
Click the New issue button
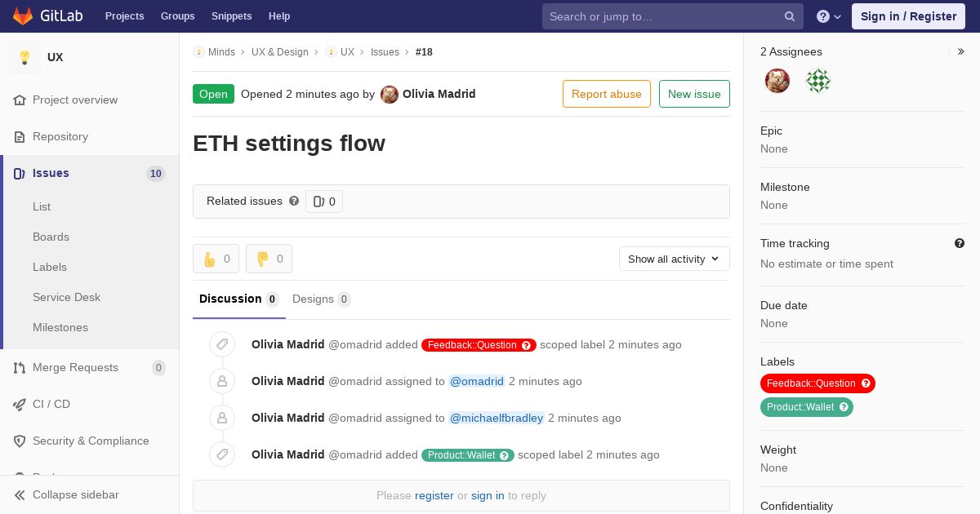[694, 94]
